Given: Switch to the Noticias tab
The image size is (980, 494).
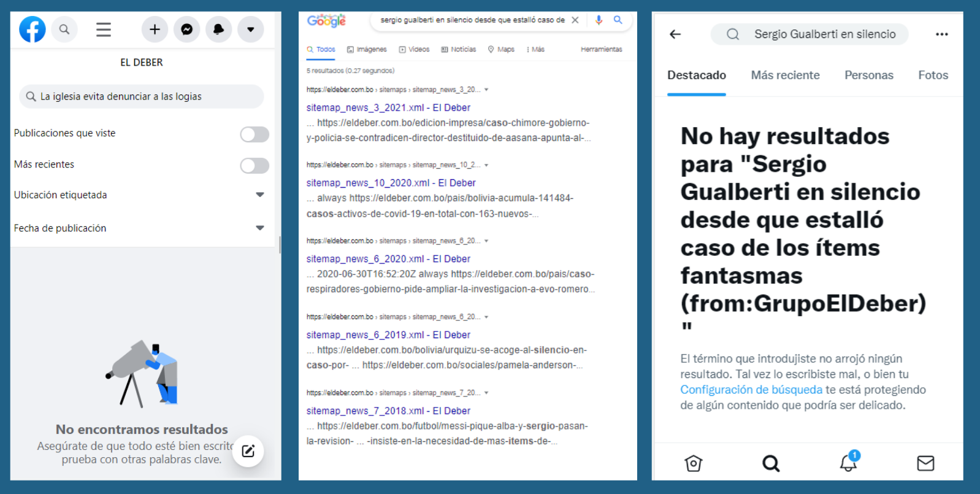Looking at the screenshot, I should point(459,49).
